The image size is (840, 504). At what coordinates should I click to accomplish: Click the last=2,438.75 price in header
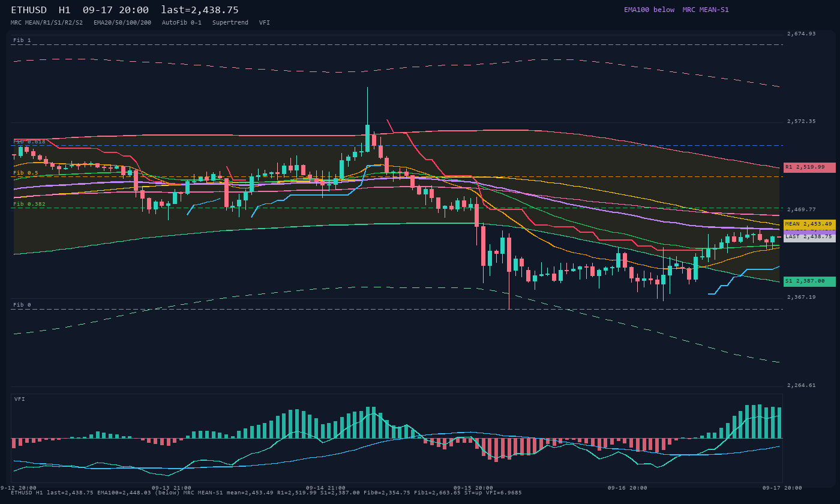[200, 10]
